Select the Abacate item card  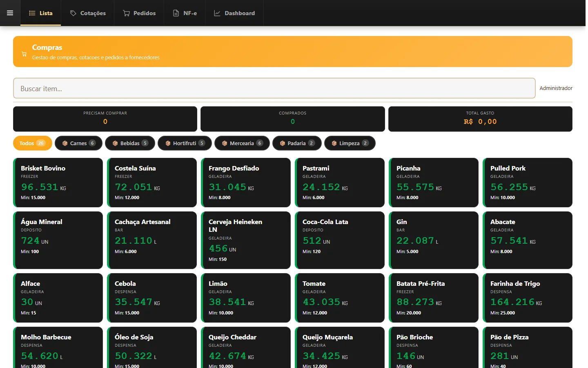click(528, 240)
